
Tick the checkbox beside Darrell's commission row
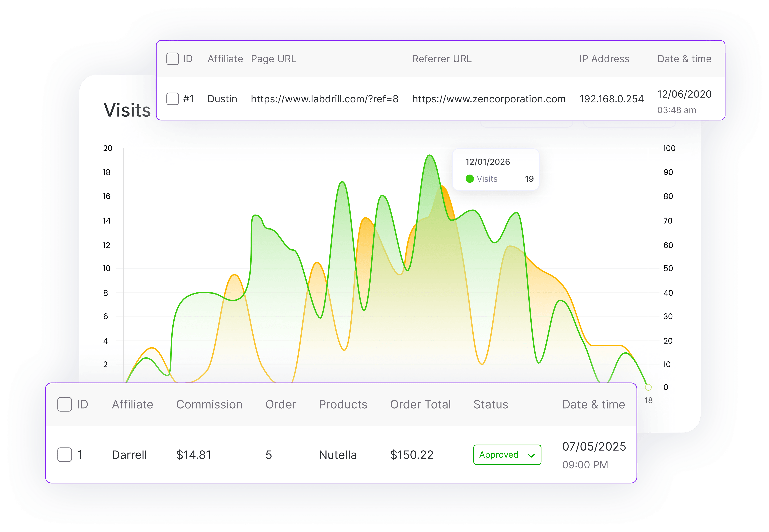tap(64, 454)
